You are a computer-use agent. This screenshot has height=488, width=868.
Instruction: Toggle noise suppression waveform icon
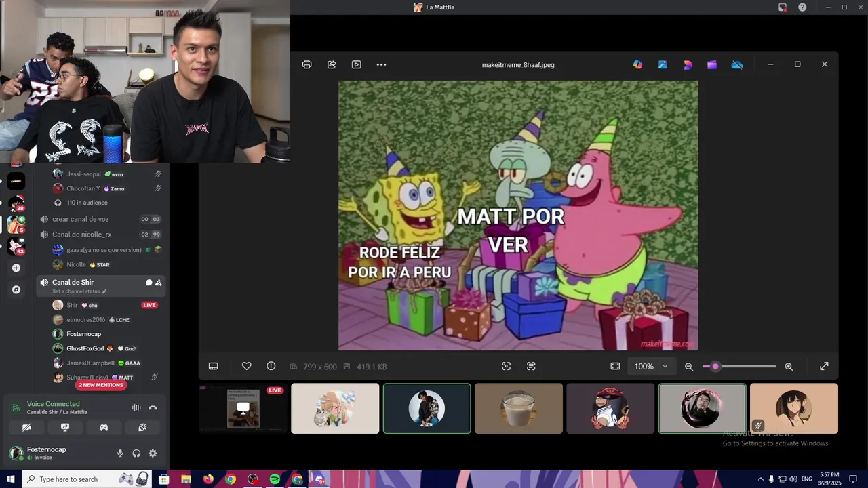pyautogui.click(x=136, y=407)
